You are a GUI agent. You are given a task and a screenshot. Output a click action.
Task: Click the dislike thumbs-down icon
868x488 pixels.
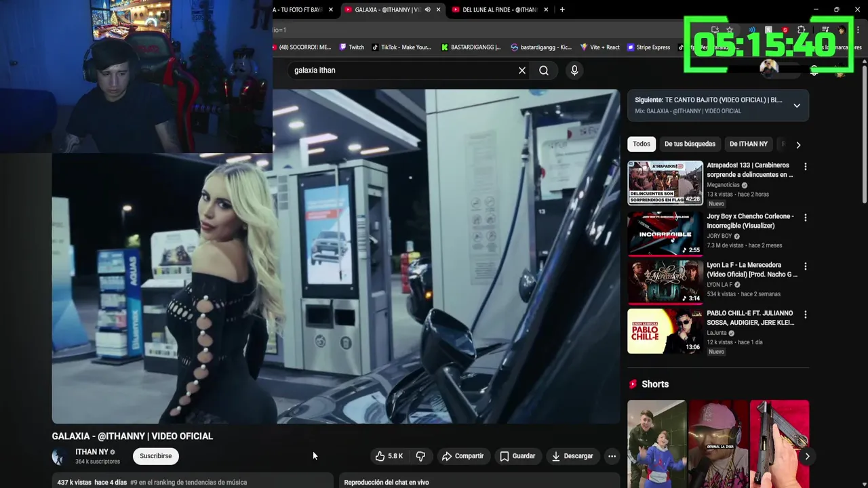(x=420, y=456)
